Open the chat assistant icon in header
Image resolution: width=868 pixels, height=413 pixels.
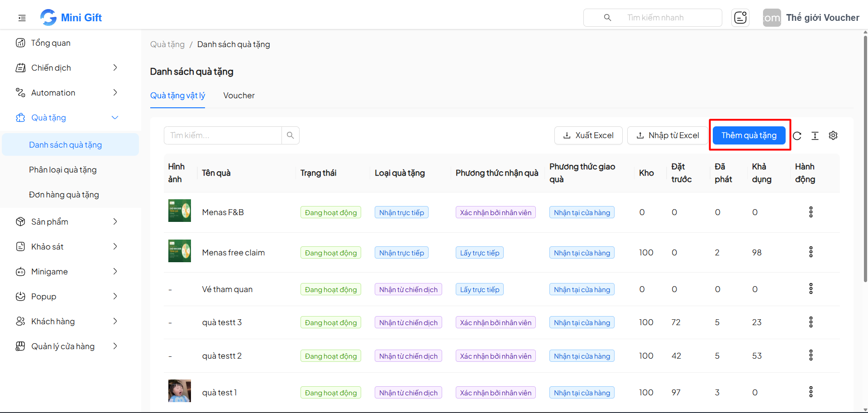[x=740, y=18]
